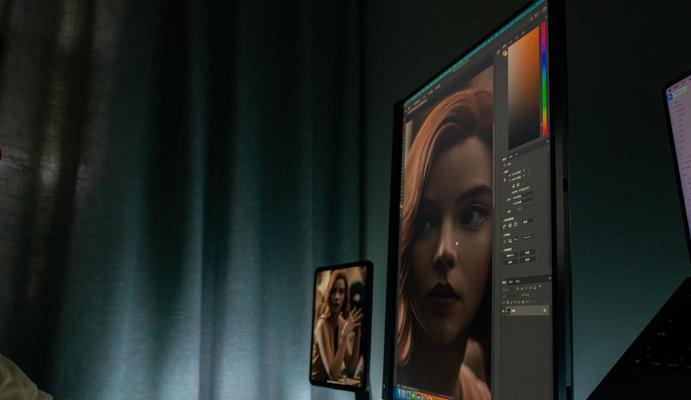Click the foreground color chip left of picker
Screen dimensions: 691x400
click(x=505, y=53)
